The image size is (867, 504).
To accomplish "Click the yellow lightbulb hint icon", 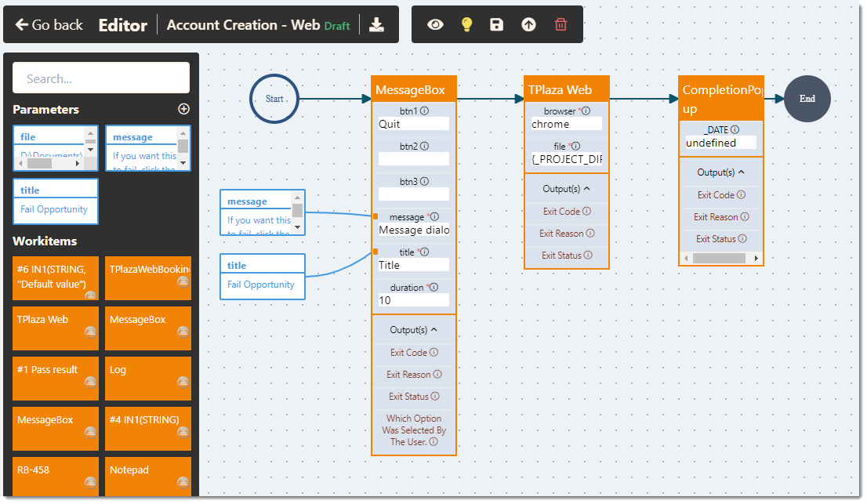I will 466,25.
